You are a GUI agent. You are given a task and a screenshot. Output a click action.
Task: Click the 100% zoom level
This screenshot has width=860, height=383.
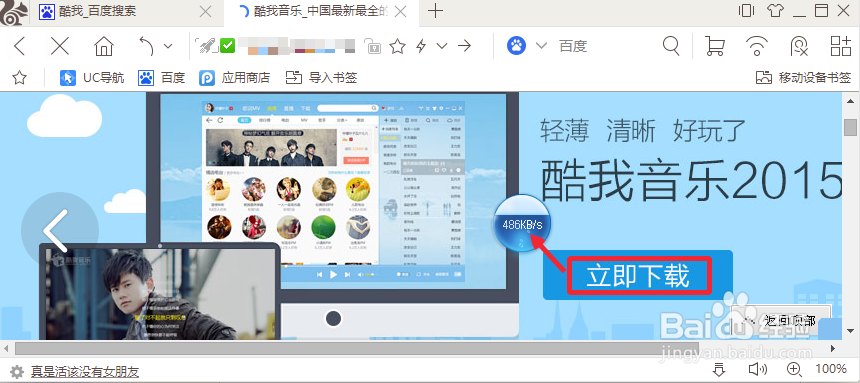pyautogui.click(x=830, y=369)
